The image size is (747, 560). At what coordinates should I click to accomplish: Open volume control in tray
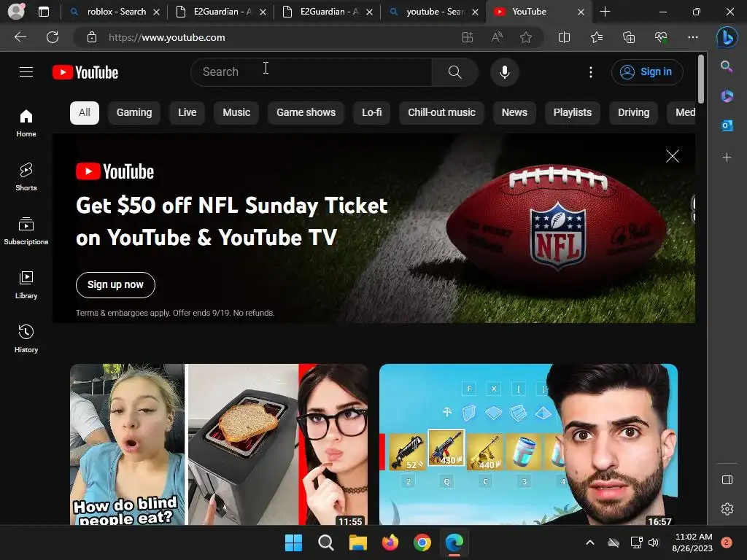654,542
